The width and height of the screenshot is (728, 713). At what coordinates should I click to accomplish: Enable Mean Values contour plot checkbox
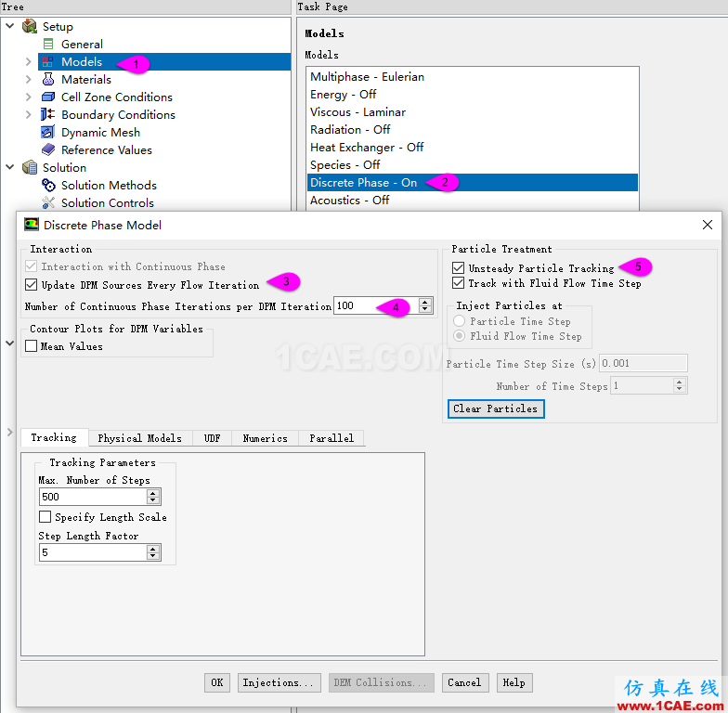(x=32, y=345)
